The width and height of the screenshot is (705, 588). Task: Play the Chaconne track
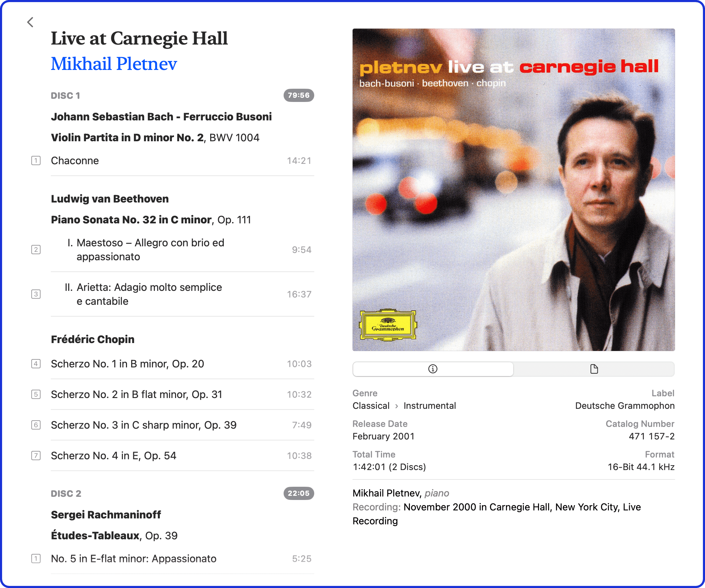tap(75, 161)
